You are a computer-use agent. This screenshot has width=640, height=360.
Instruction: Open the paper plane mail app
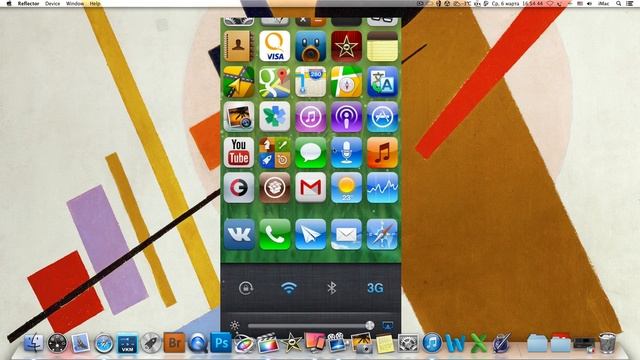(x=310, y=234)
